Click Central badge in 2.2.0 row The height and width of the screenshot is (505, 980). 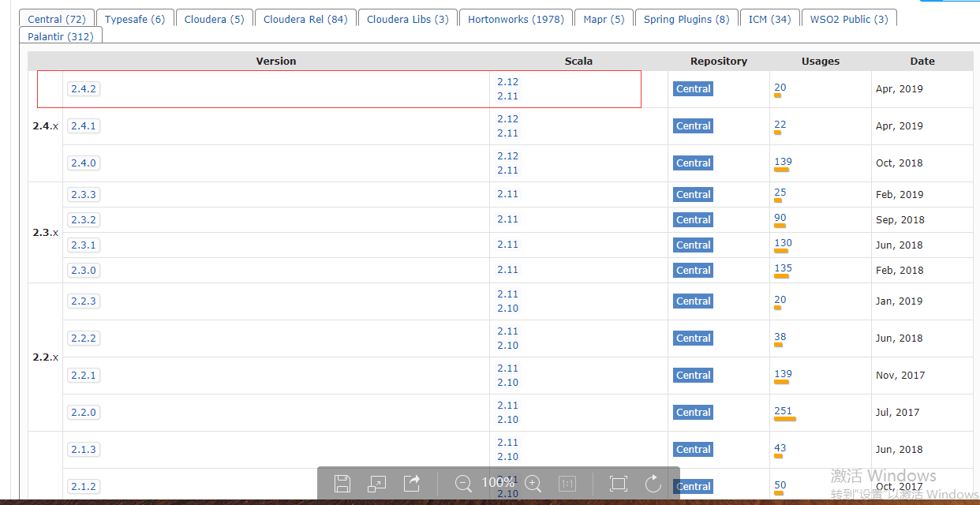(694, 413)
